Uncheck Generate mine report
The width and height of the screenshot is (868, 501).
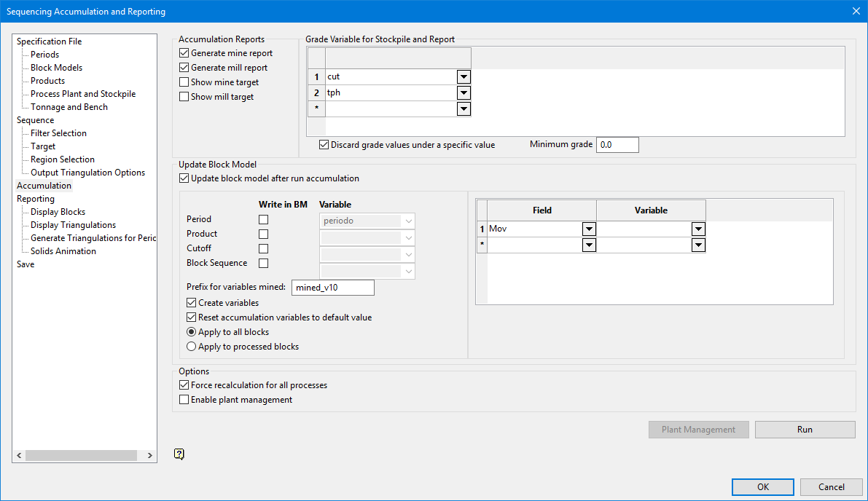pyautogui.click(x=184, y=53)
